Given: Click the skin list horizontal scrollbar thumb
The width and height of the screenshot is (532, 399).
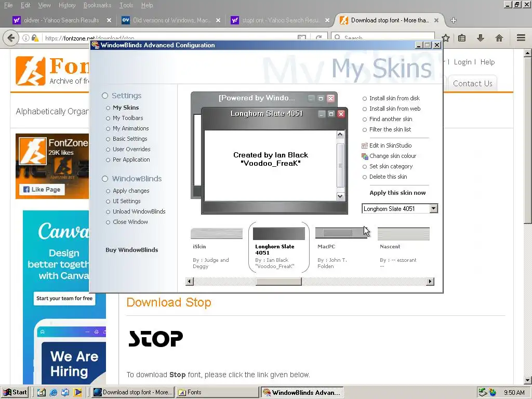Looking at the screenshot, I should [x=278, y=282].
